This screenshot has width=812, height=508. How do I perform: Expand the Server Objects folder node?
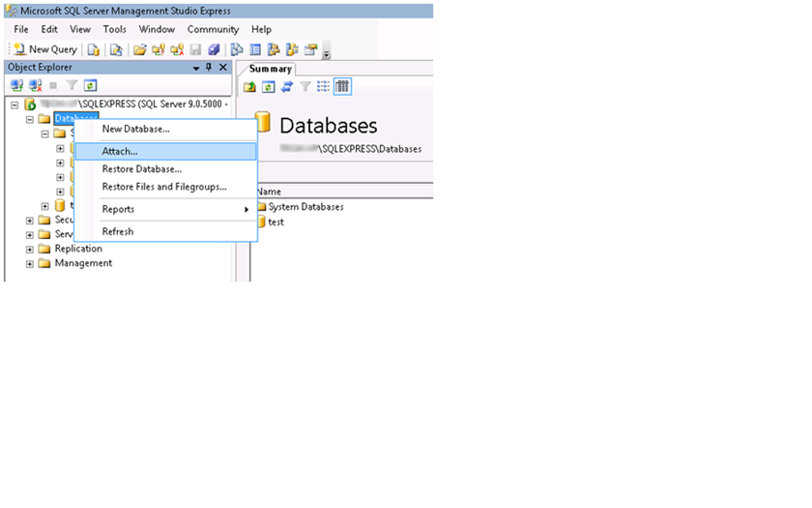30,235
